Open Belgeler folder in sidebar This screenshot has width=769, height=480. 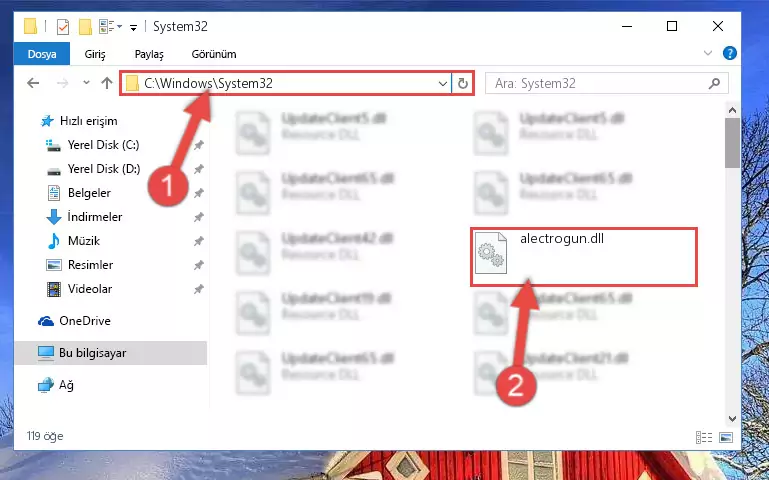click(89, 193)
